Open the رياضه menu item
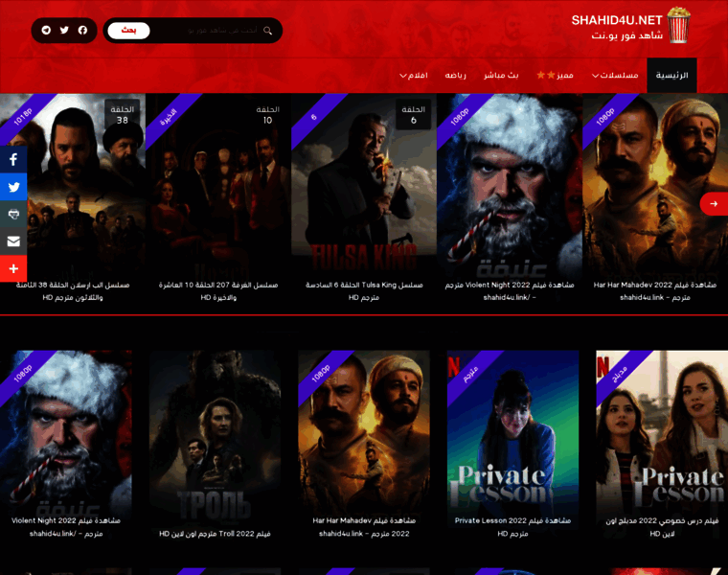This screenshot has height=575, width=728. point(455,76)
